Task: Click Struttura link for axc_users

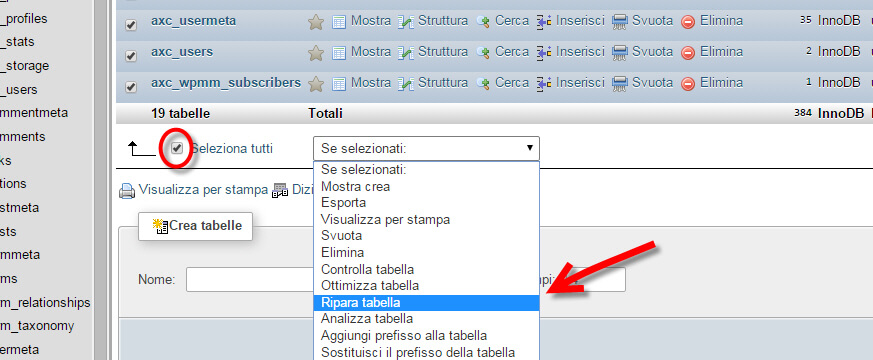Action: (x=443, y=52)
